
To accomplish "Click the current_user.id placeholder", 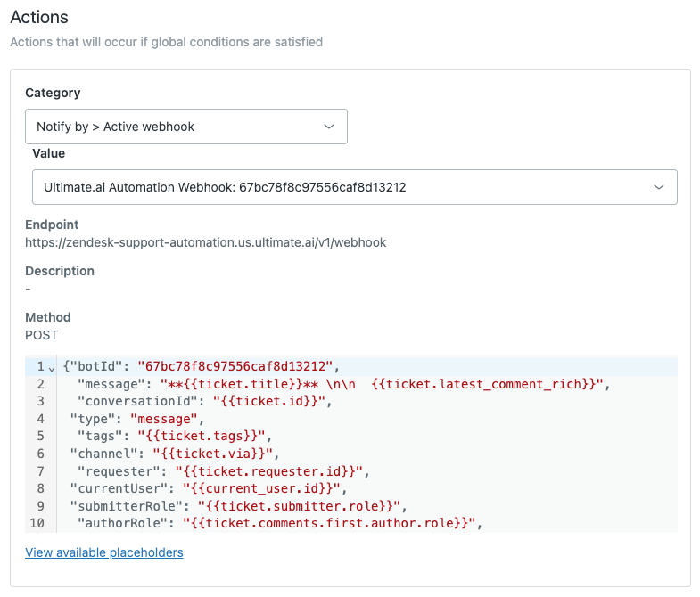I will [261, 488].
